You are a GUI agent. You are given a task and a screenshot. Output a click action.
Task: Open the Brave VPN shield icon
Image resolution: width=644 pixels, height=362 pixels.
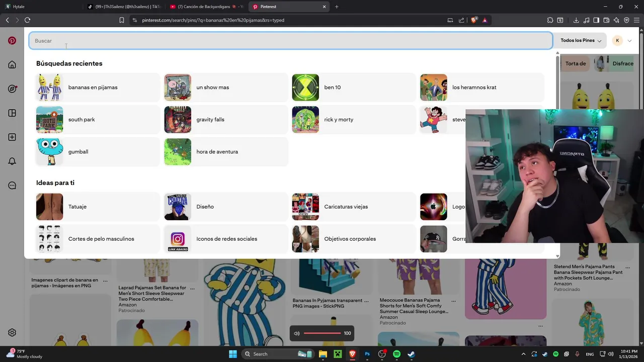pos(626,20)
